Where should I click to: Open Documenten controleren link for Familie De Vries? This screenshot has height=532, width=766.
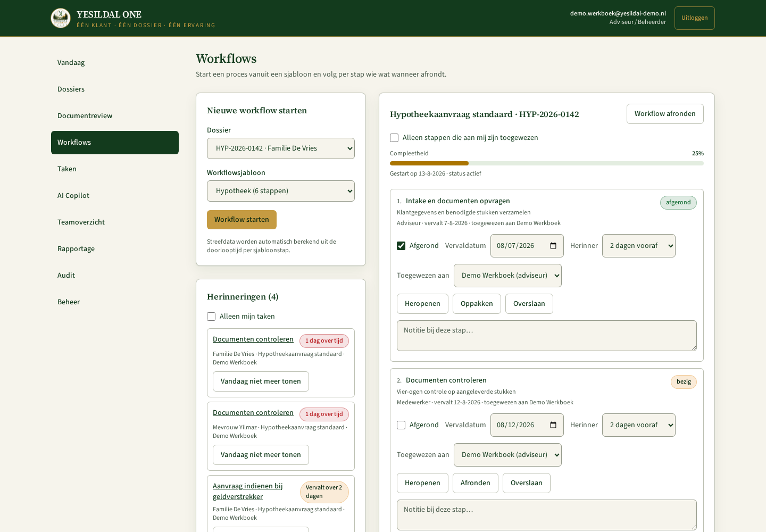tap(253, 339)
